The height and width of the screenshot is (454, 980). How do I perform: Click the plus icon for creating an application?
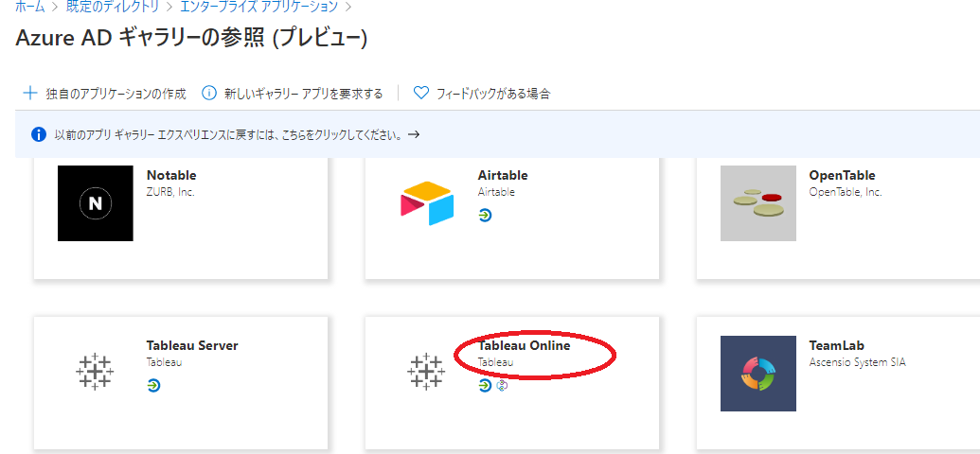coord(30,94)
